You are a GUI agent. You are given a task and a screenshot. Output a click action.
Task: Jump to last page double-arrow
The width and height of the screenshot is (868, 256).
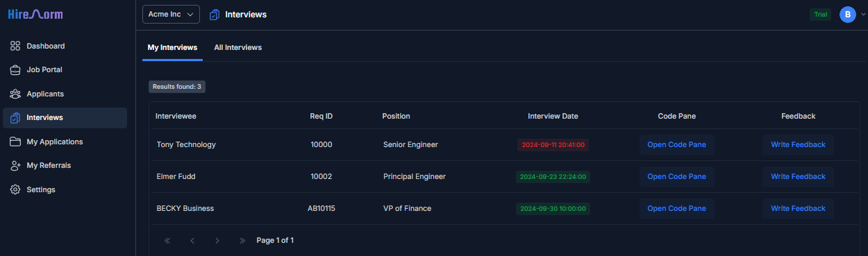pyautogui.click(x=242, y=241)
